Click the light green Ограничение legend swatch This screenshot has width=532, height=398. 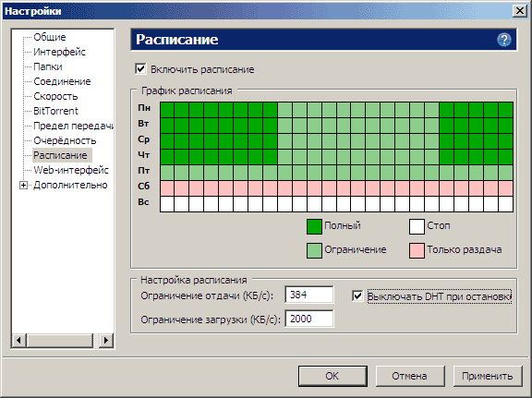point(314,251)
